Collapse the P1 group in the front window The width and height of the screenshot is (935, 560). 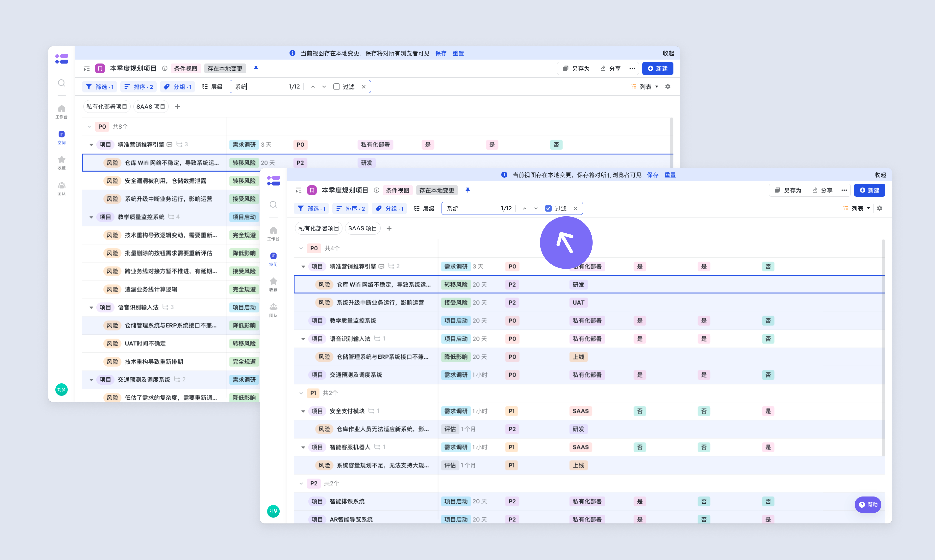(x=301, y=393)
